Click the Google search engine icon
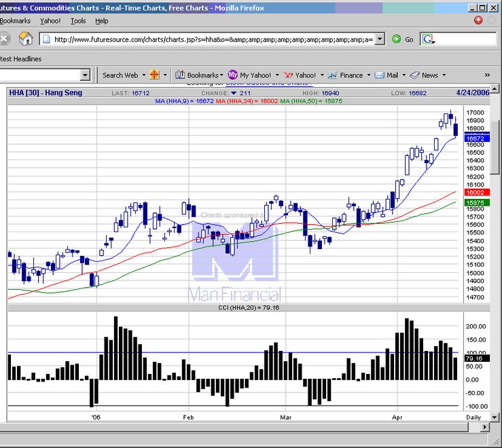Image resolution: width=502 pixels, height=448 pixels. 429,39
